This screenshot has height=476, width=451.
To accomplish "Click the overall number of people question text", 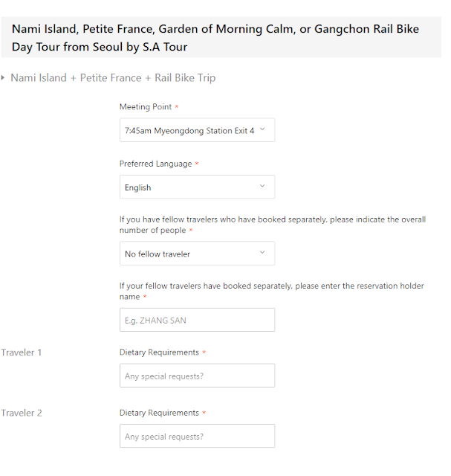I will tap(273, 225).
